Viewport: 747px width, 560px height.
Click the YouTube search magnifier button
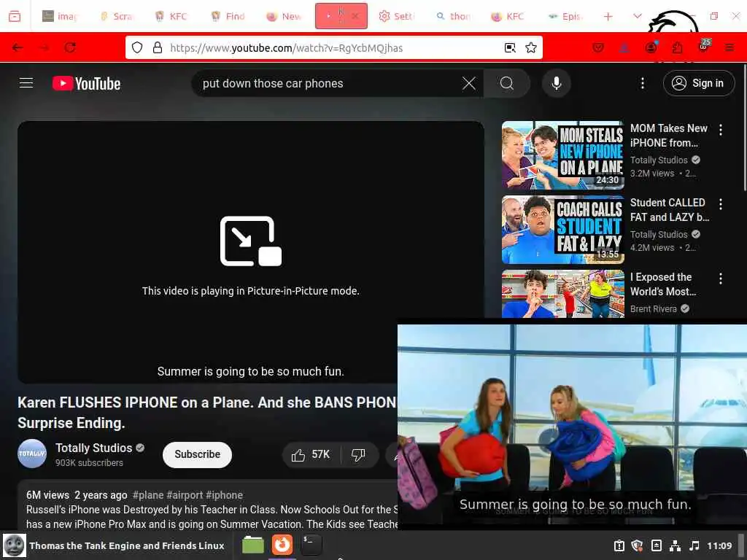(507, 83)
